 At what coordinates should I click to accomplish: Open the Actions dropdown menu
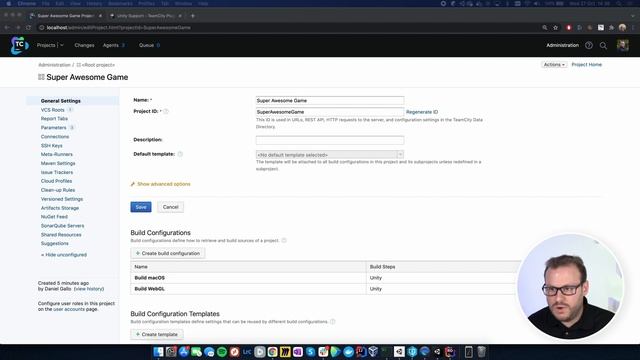pos(554,64)
